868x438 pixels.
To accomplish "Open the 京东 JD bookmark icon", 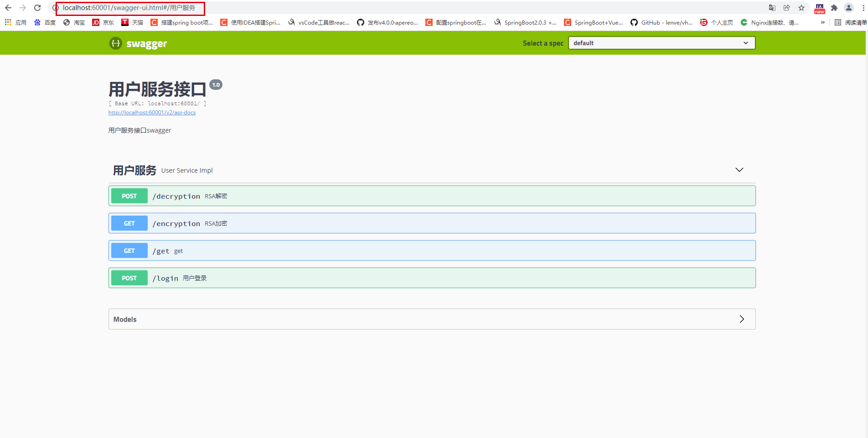I will coord(95,22).
